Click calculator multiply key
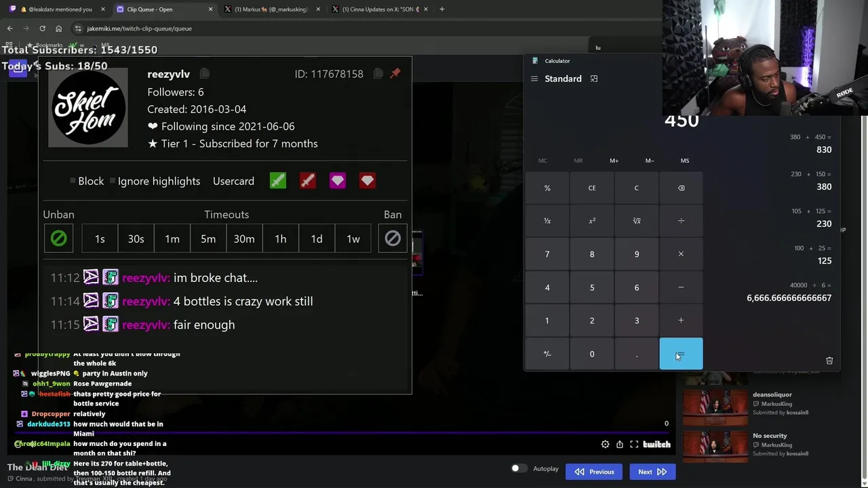 coord(681,254)
